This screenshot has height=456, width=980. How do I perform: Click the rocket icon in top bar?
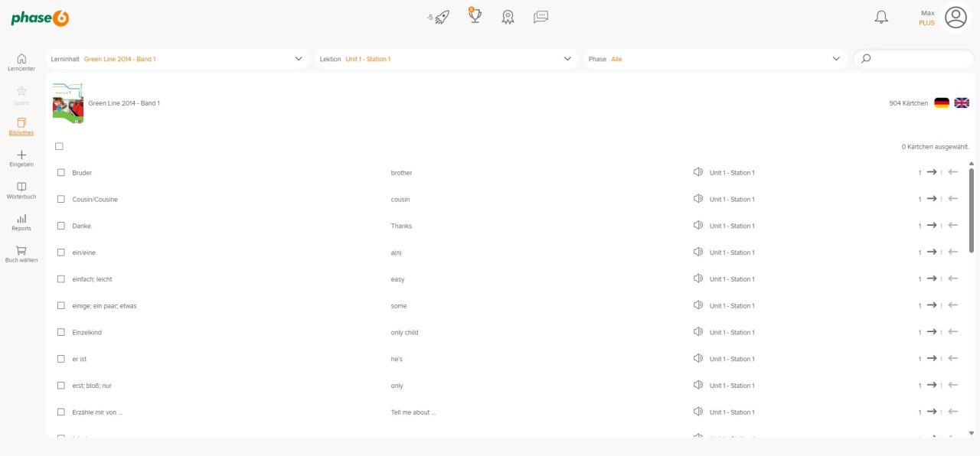(x=441, y=17)
